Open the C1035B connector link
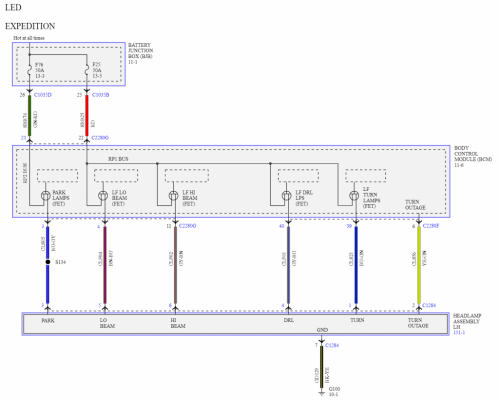 (100, 95)
